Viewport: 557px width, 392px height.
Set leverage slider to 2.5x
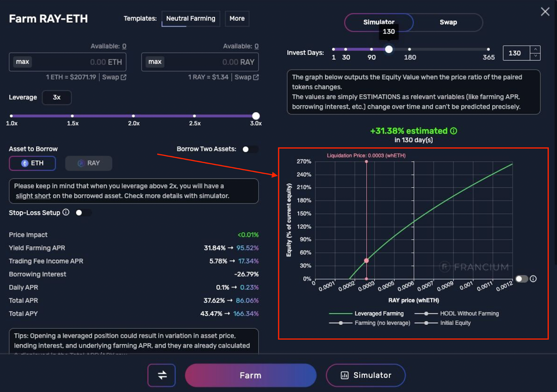coord(194,116)
